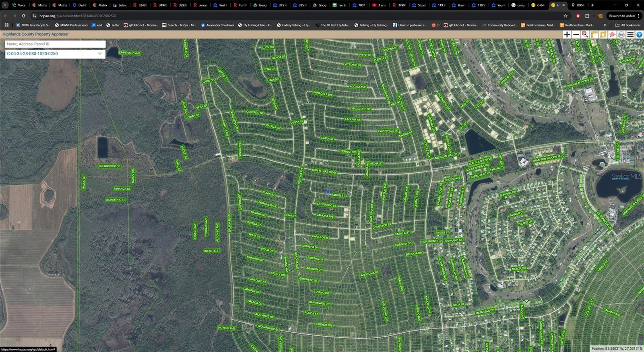644x352 pixels.
Task: Select the measure distance ruler tool
Action: coord(594,35)
